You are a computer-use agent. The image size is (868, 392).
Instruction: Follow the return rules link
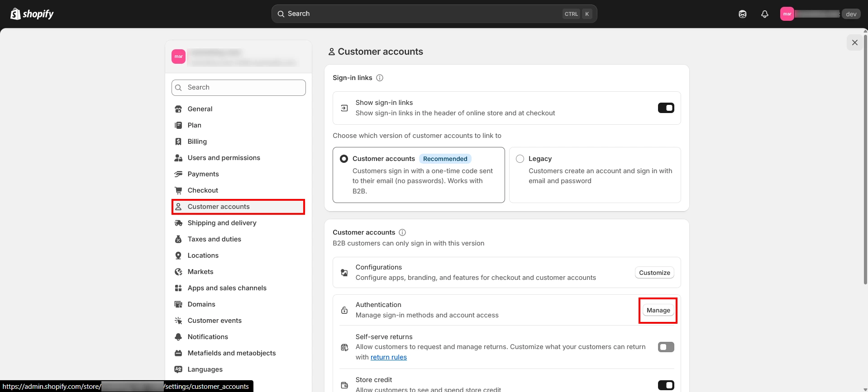click(389, 357)
